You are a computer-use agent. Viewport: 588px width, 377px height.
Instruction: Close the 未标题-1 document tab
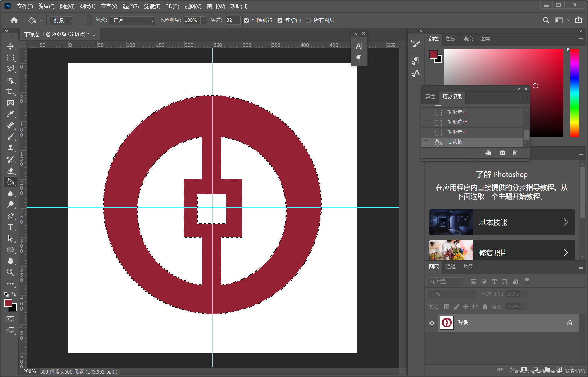click(x=94, y=34)
